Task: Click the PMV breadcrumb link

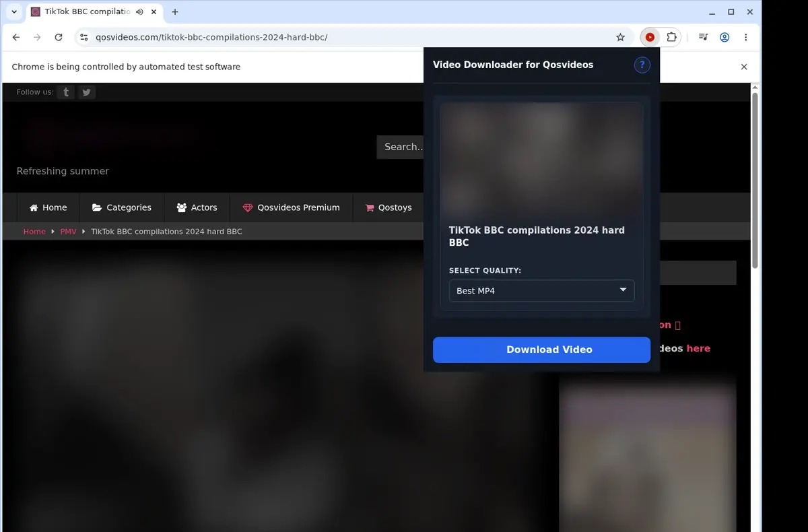Action: 68,232
